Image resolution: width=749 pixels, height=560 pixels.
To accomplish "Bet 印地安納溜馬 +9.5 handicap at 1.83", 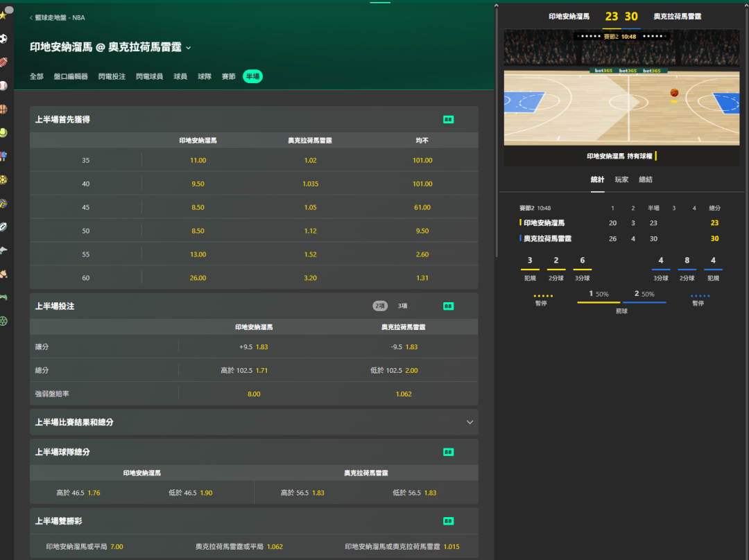I will 254,347.
